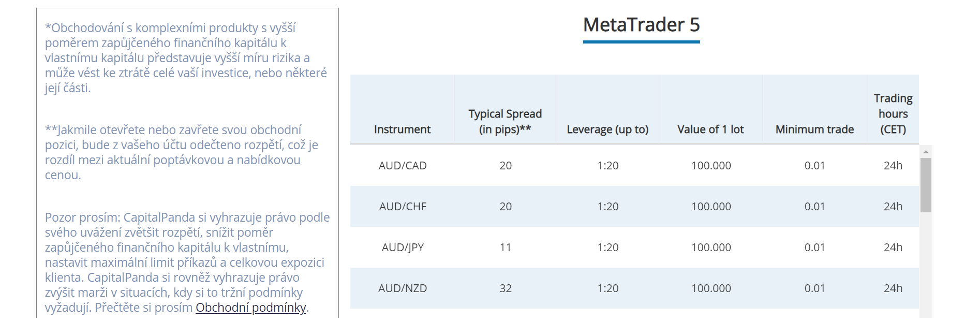Click the scrollbar up arrow
The width and height of the screenshot is (980, 318).
point(926,152)
